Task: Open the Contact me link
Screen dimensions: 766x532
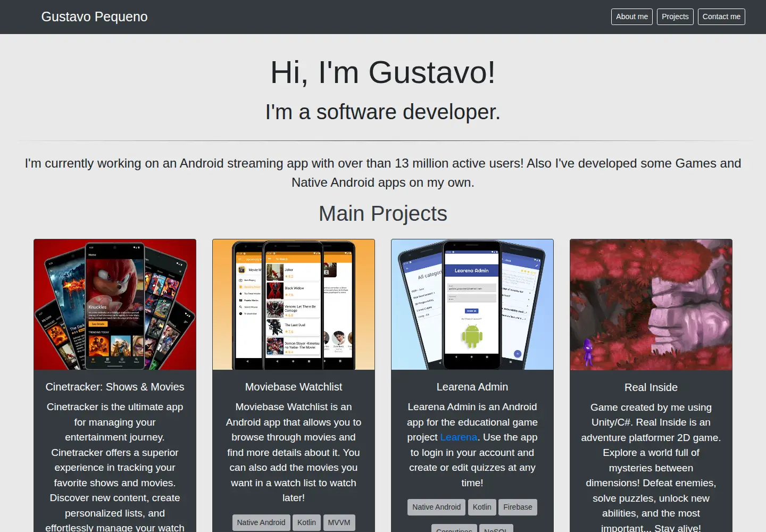Action: 721,16
